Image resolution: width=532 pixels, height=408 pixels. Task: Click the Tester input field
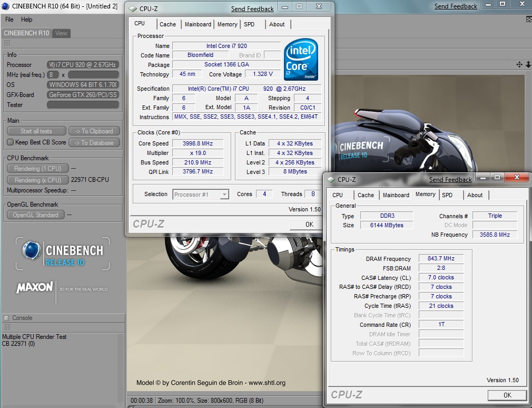coord(83,105)
